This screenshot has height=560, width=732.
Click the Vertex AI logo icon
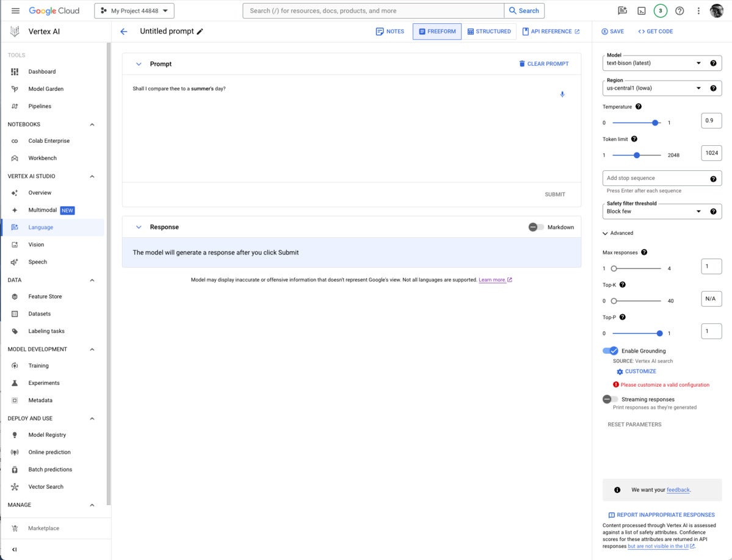(15, 31)
